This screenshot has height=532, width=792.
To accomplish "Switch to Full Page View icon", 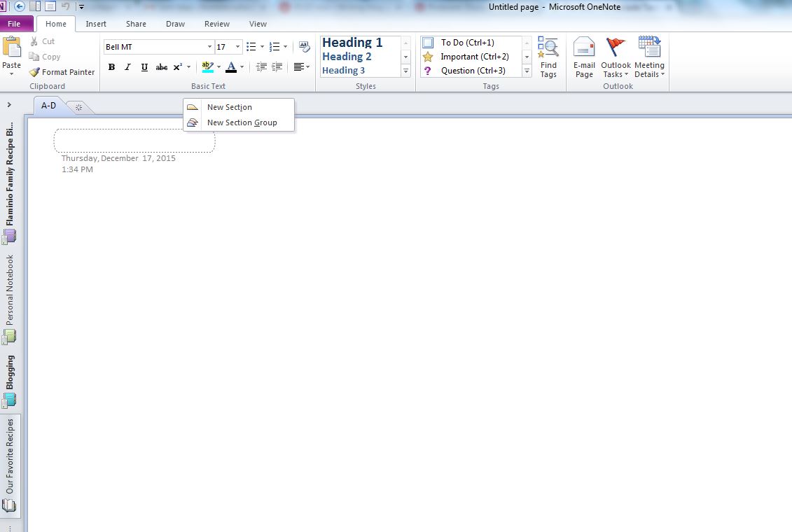I will [50, 6].
